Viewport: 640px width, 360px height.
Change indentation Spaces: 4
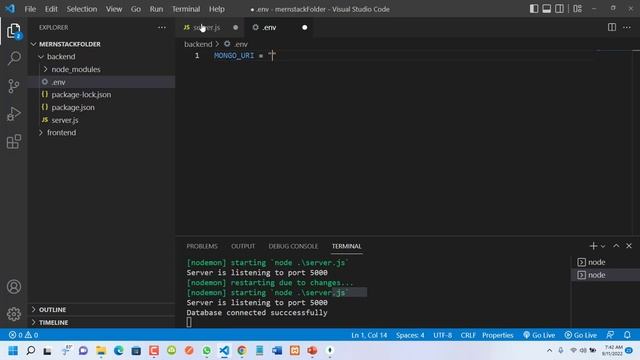pyautogui.click(x=410, y=335)
